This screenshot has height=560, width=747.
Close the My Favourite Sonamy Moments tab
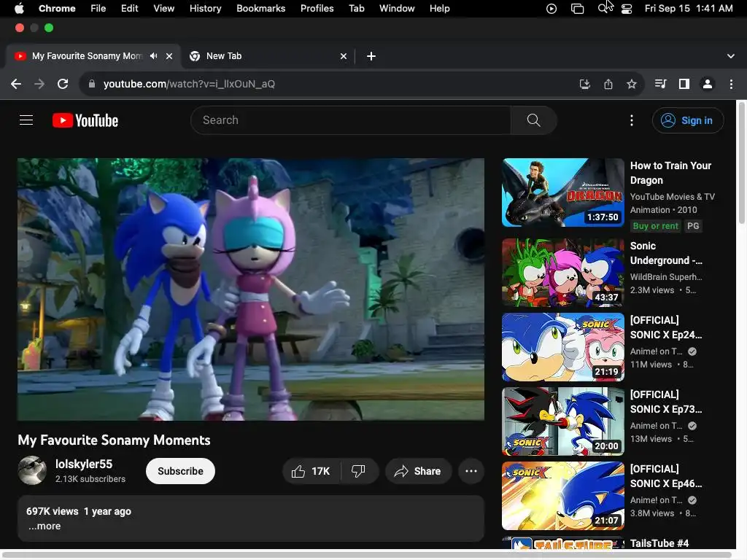click(169, 56)
